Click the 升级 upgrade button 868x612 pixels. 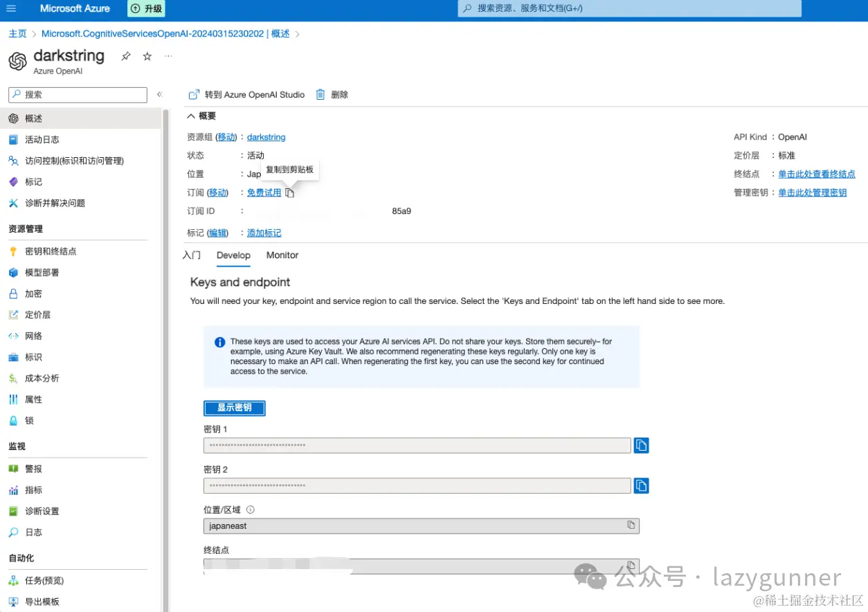147,9
